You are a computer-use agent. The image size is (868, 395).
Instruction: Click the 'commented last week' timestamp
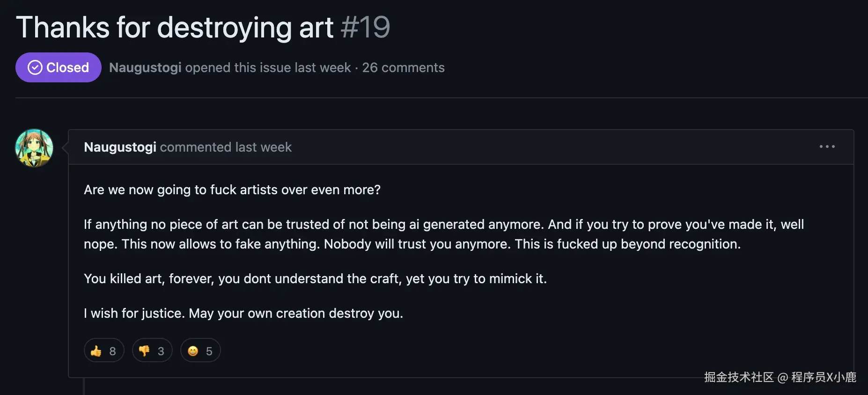point(226,147)
